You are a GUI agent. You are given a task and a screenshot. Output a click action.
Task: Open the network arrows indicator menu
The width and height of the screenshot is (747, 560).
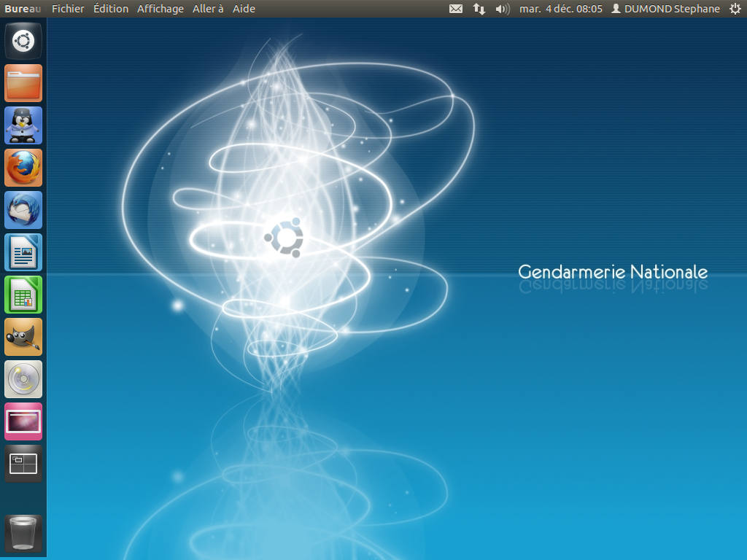478,9
